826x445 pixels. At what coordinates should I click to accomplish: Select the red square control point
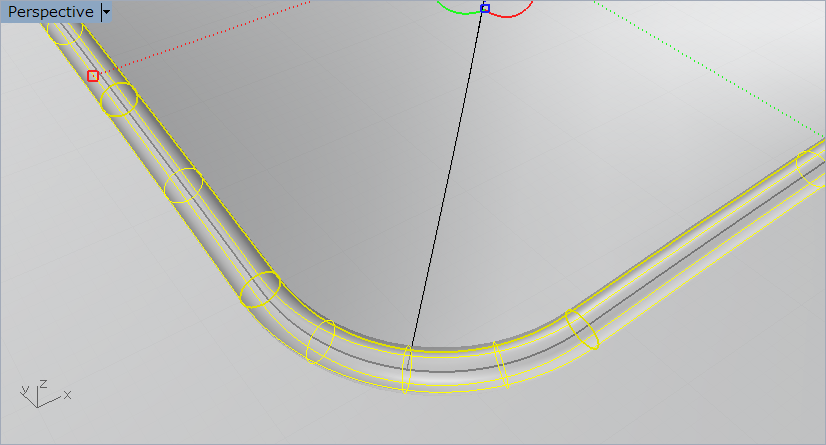click(x=93, y=76)
